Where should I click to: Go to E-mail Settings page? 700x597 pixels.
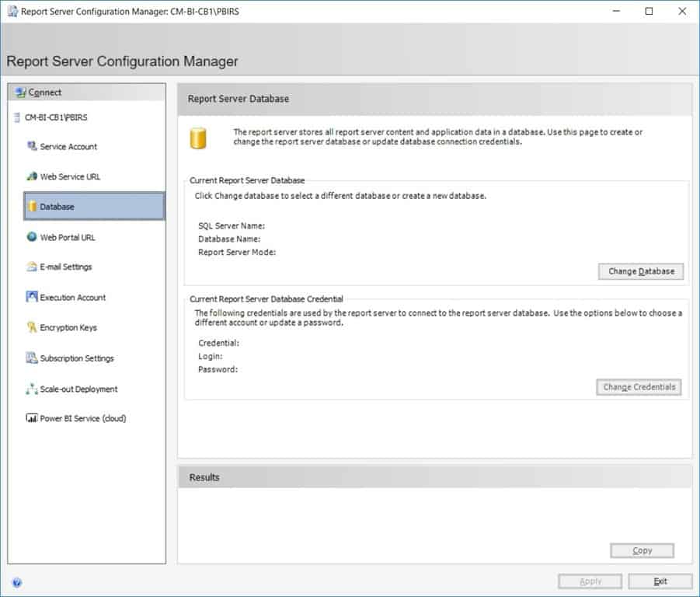tap(65, 267)
